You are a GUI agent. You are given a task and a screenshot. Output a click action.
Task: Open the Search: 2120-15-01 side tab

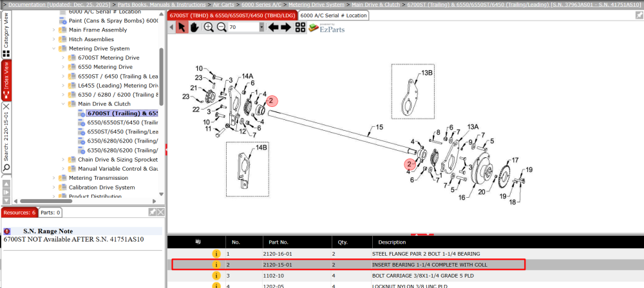click(6, 138)
